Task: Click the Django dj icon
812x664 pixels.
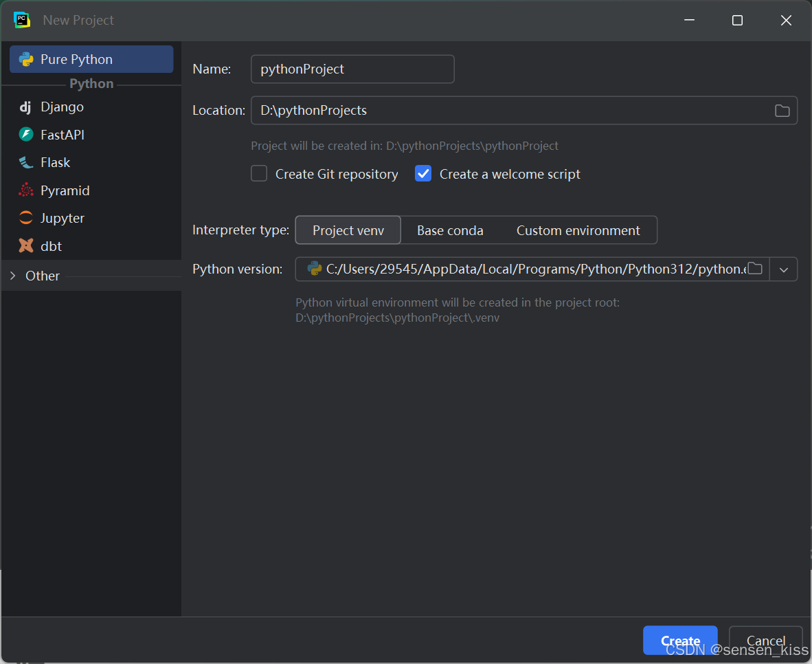Action: point(25,107)
